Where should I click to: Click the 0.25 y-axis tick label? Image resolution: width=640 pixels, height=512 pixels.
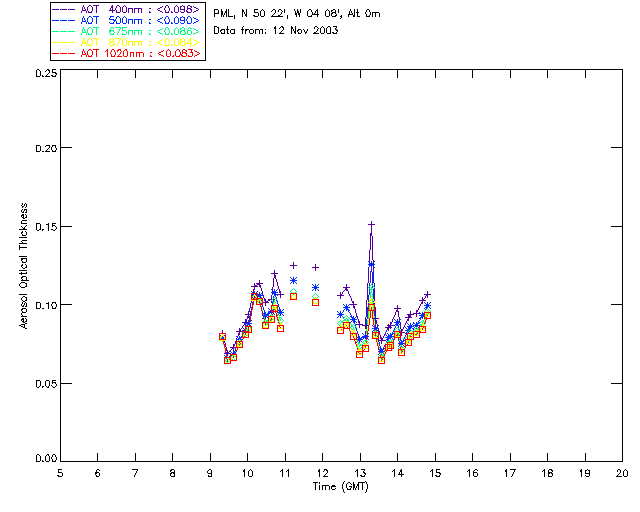point(46,73)
